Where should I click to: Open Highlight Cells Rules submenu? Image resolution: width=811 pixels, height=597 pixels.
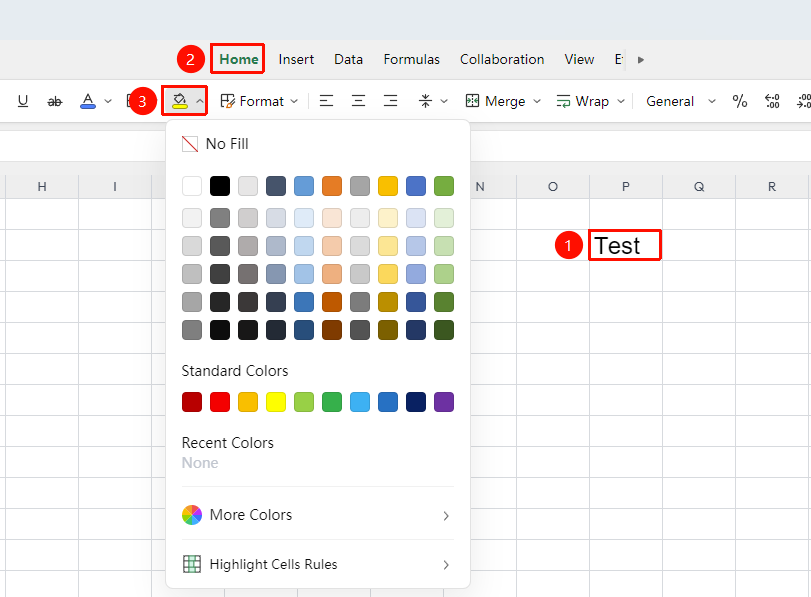click(318, 564)
